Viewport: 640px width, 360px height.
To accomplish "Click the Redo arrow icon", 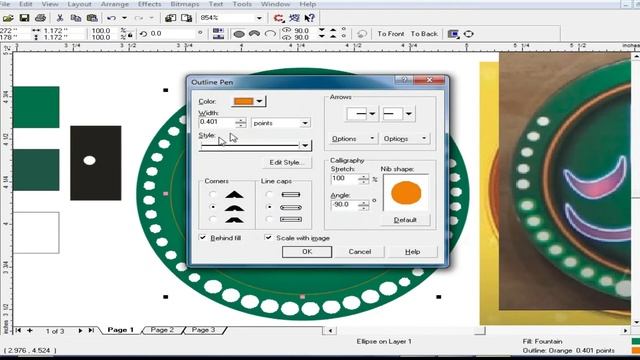I will pyautogui.click(x=139, y=18).
